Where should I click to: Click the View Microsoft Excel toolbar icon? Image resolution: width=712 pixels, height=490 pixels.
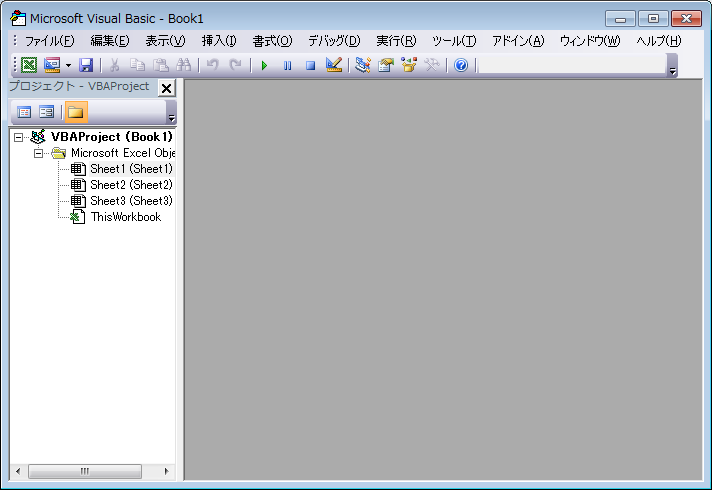pyautogui.click(x=29, y=65)
